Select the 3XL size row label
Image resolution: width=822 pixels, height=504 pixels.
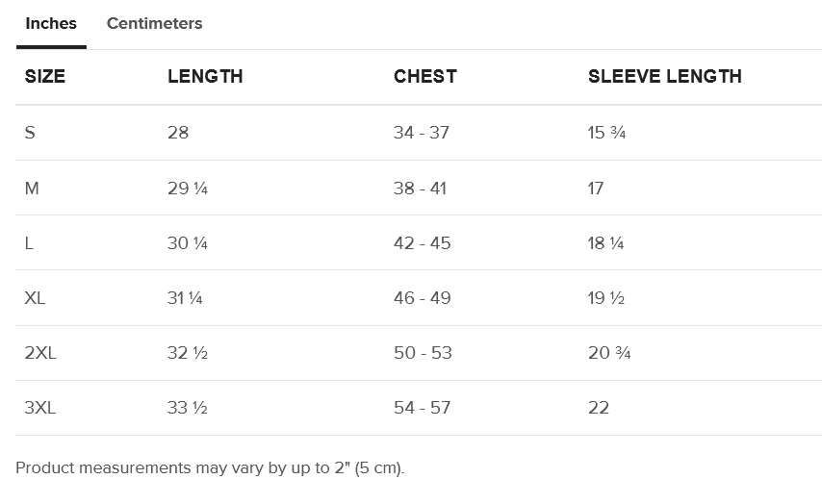[x=40, y=408]
